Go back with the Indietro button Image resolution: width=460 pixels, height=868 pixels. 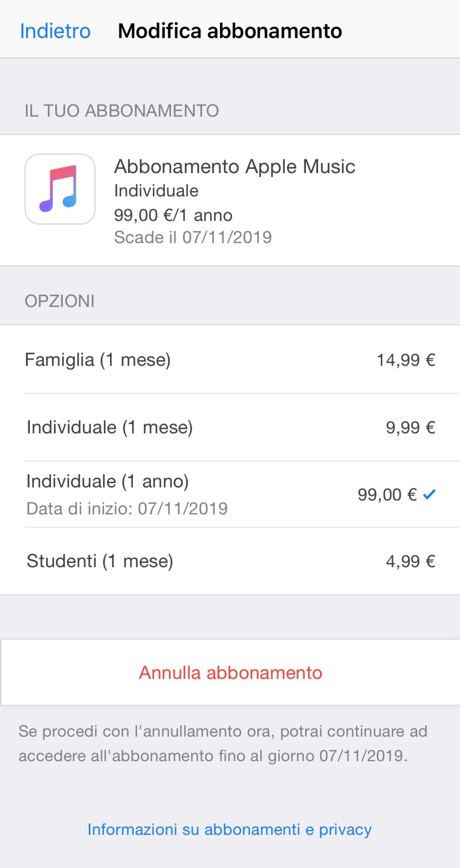(55, 31)
